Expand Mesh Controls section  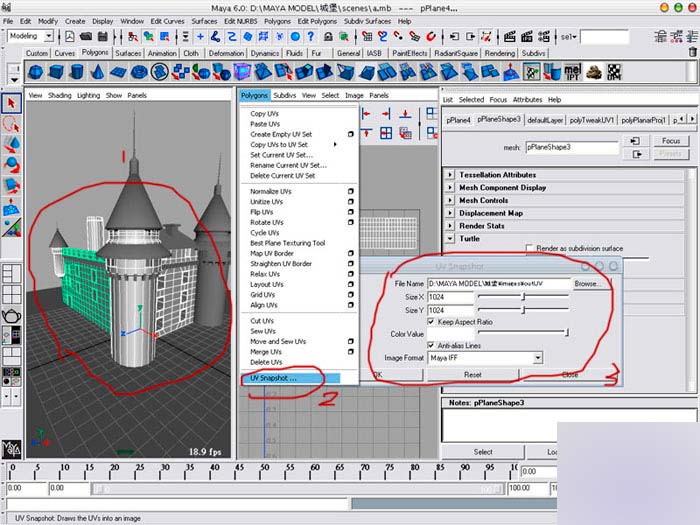click(450, 200)
